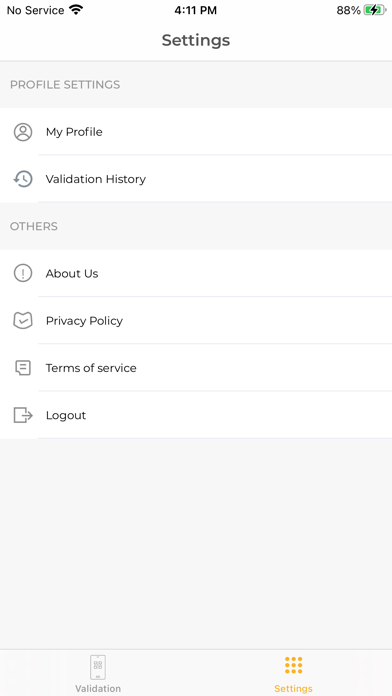Viewport: 392px width, 696px height.
Task: Select Logout to sign out
Action: click(x=196, y=415)
